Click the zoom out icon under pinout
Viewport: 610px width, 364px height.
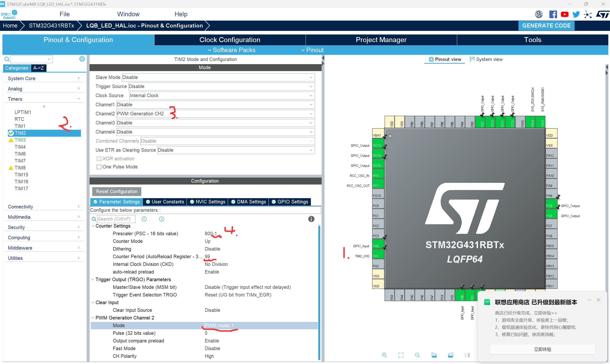pos(417,355)
